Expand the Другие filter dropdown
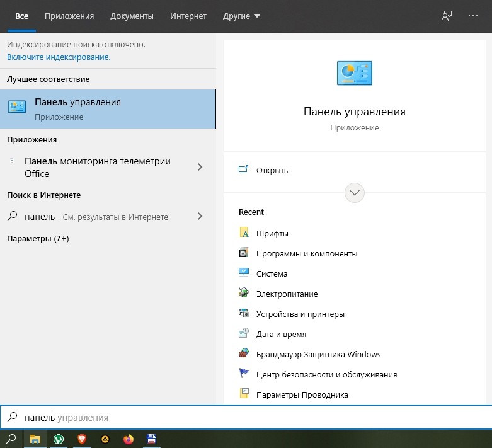Viewport: 492px width, 448px height. click(241, 16)
